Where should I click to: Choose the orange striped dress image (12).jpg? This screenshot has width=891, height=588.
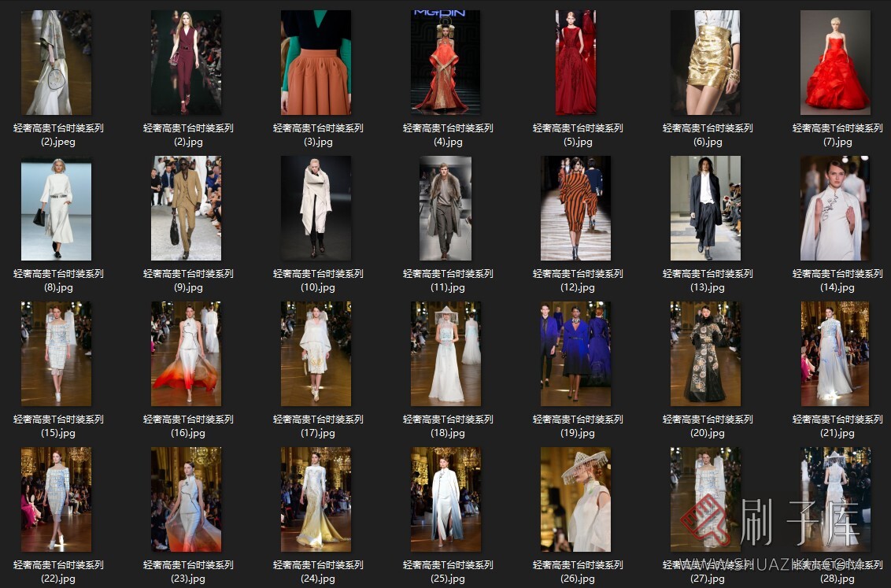(x=575, y=209)
